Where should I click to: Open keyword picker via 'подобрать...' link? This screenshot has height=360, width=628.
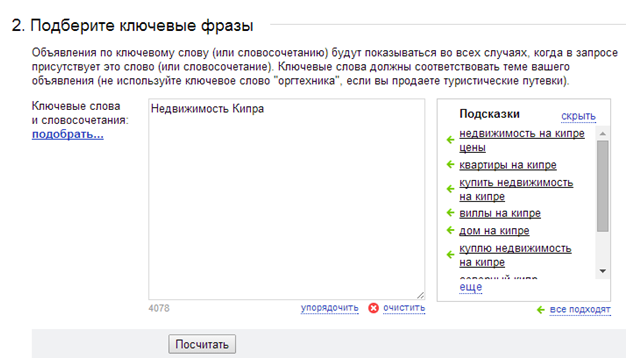point(68,134)
